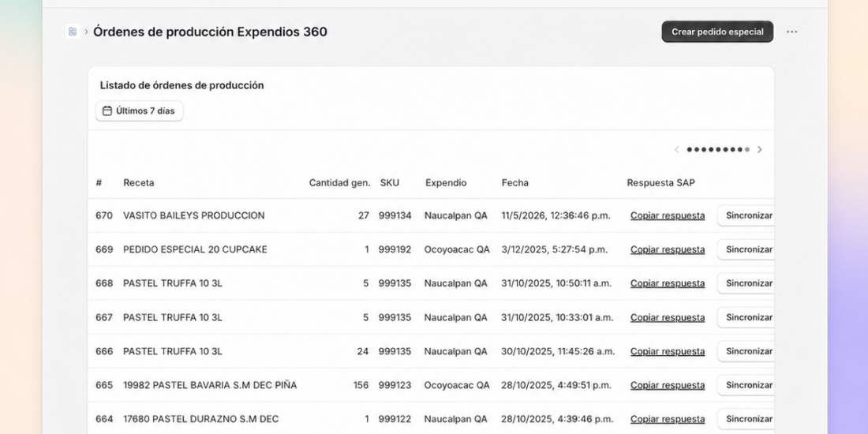The height and width of the screenshot is (434, 868).
Task: Copy SAP response for order 668
Action: pyautogui.click(x=668, y=283)
